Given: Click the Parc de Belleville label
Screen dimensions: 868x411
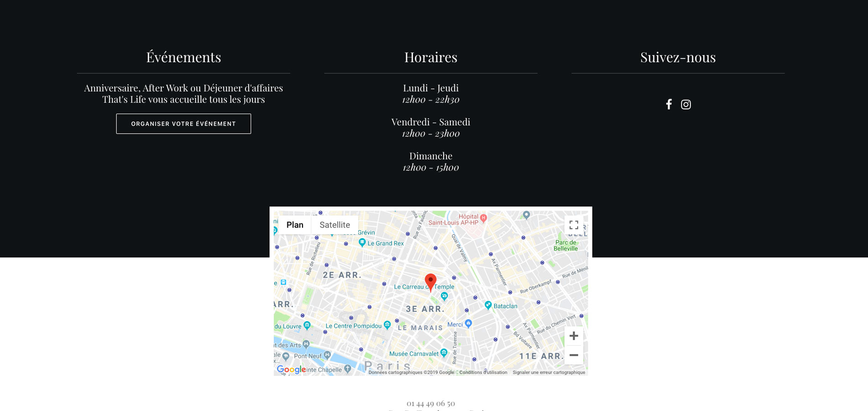Looking at the screenshot, I should pos(566,245).
